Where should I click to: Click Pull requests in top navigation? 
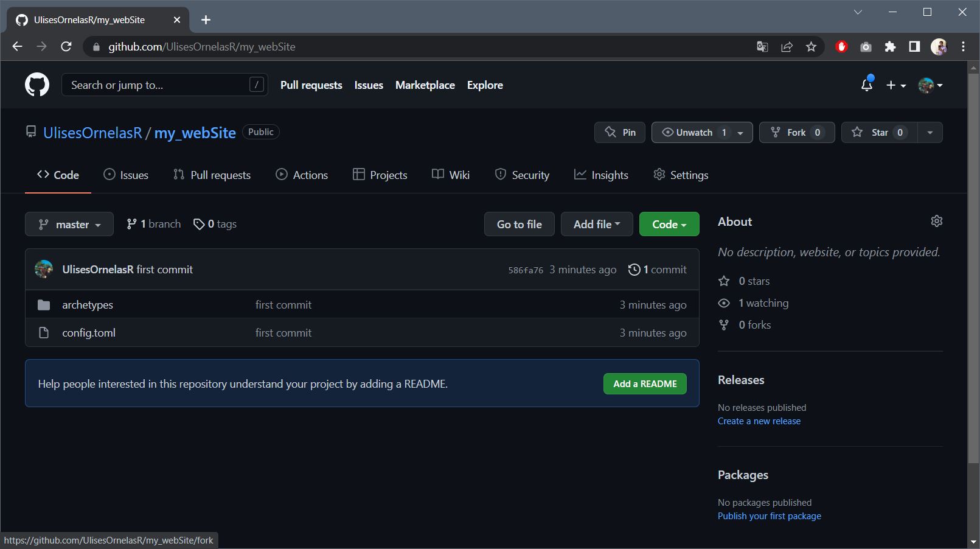point(311,85)
